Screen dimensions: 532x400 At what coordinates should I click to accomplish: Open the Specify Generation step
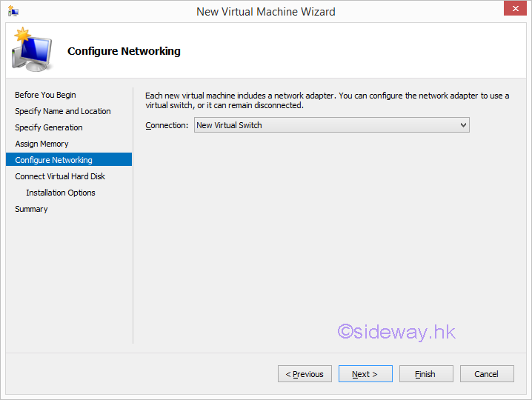tap(49, 127)
